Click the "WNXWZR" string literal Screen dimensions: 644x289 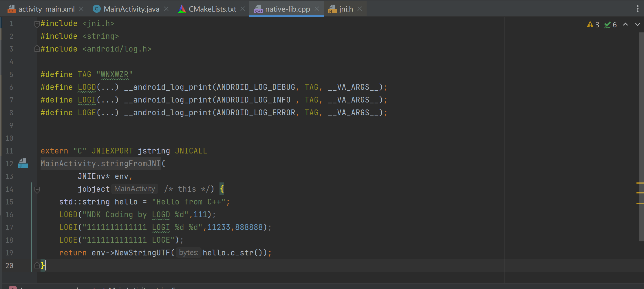click(x=115, y=74)
